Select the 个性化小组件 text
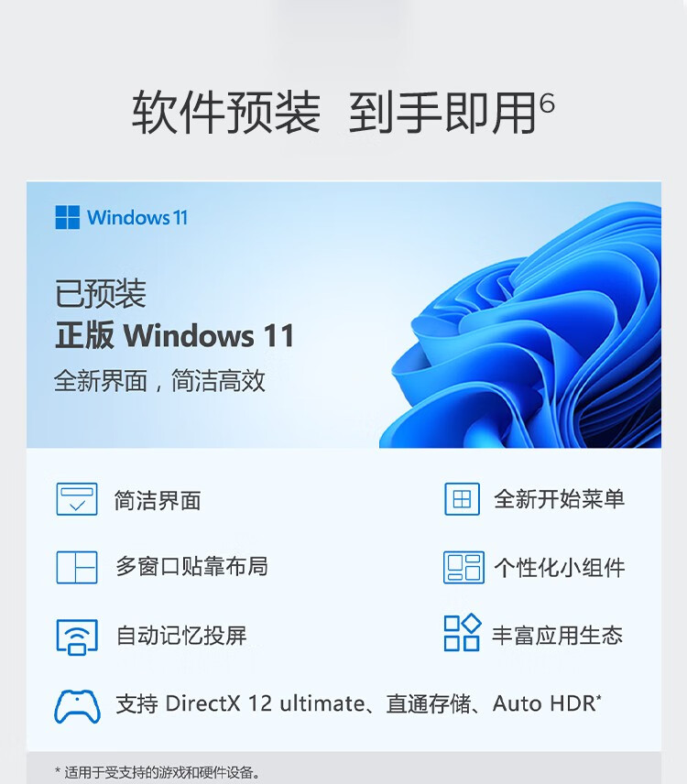The image size is (687, 784). [x=560, y=568]
